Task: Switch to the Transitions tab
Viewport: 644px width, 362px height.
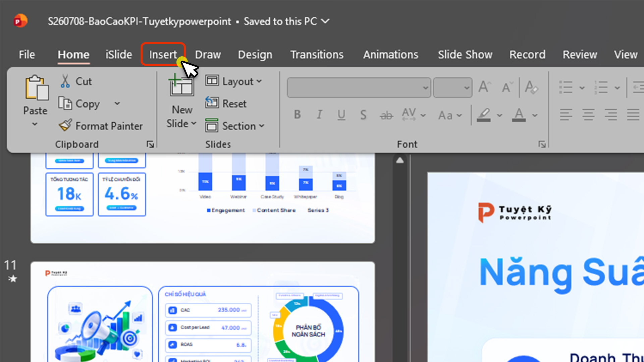Action: (317, 54)
